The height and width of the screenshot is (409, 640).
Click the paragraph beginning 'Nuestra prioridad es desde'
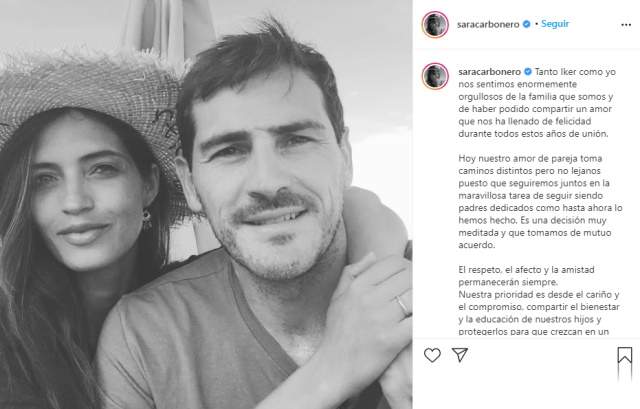coord(539,313)
